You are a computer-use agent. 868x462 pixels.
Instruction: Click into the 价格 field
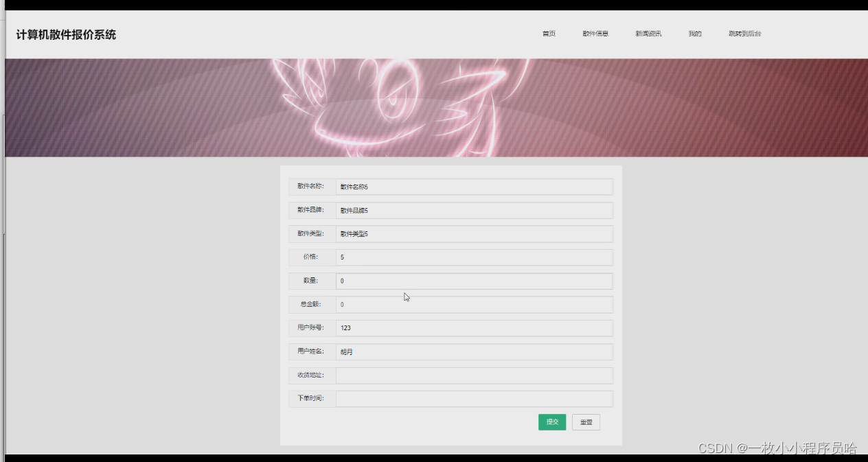click(474, 257)
